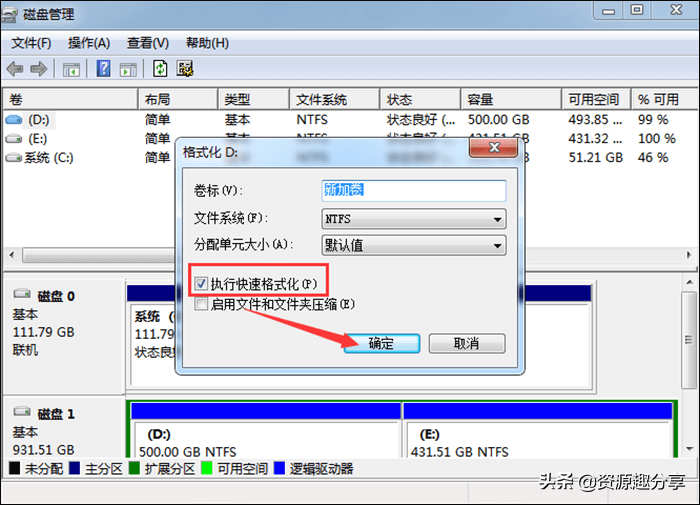Image resolution: width=700 pixels, height=505 pixels.
Task: Sort by the 布局 column header
Action: (x=178, y=99)
